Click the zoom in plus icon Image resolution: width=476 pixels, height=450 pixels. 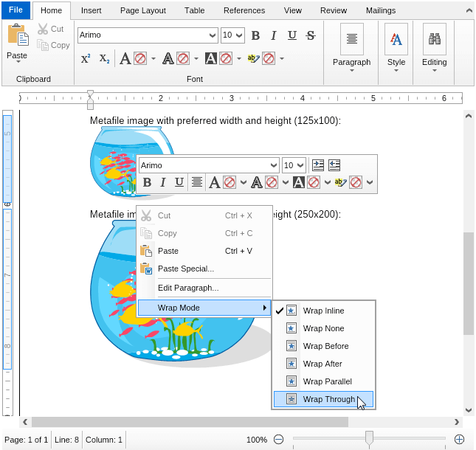pos(459,439)
